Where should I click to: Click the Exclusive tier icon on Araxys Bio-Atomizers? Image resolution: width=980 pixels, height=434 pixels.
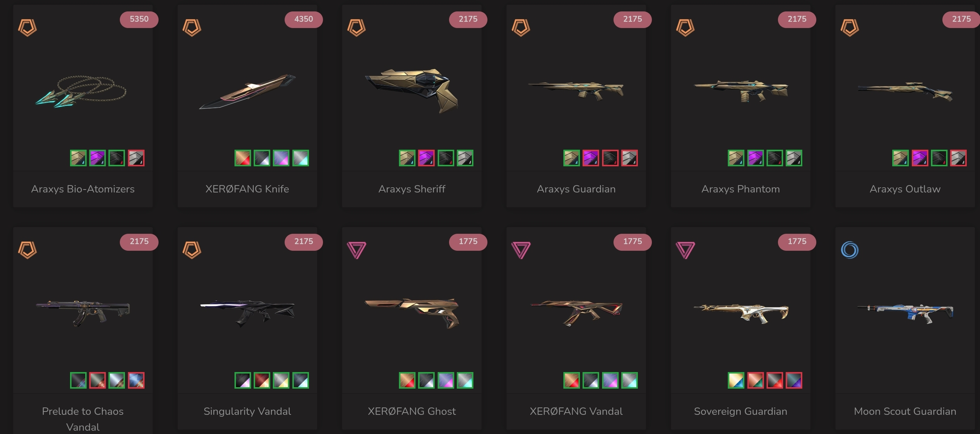[x=27, y=27]
